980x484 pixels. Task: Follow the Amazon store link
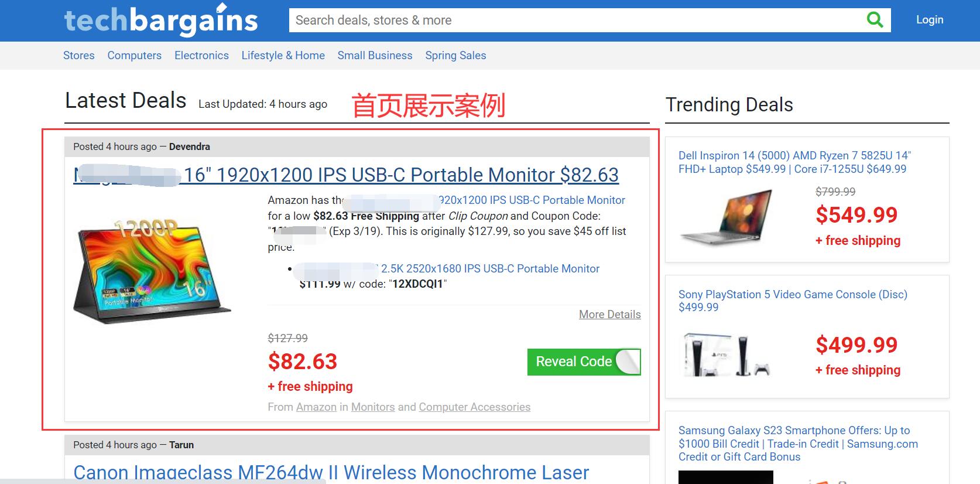[316, 407]
